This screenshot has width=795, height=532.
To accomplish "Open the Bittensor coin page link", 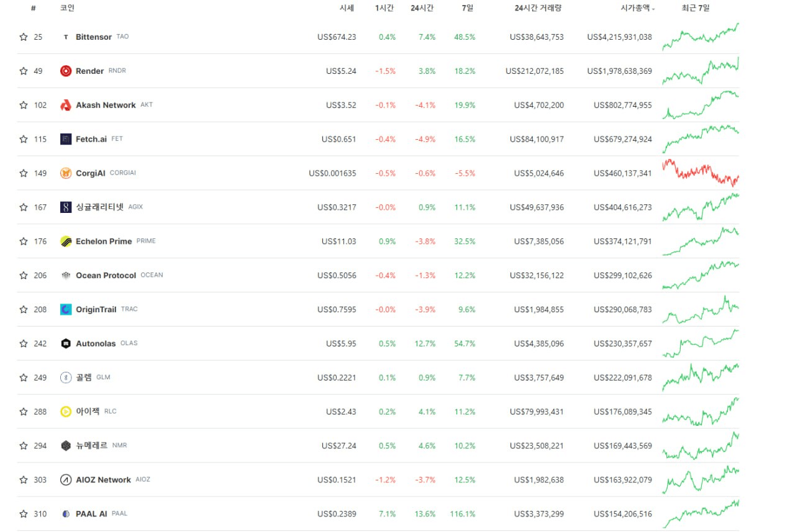I will tap(94, 37).
